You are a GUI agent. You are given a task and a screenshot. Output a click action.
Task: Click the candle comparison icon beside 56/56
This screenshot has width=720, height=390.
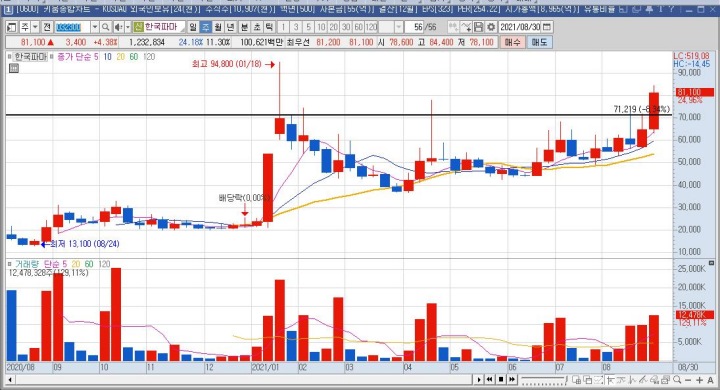tap(453, 27)
